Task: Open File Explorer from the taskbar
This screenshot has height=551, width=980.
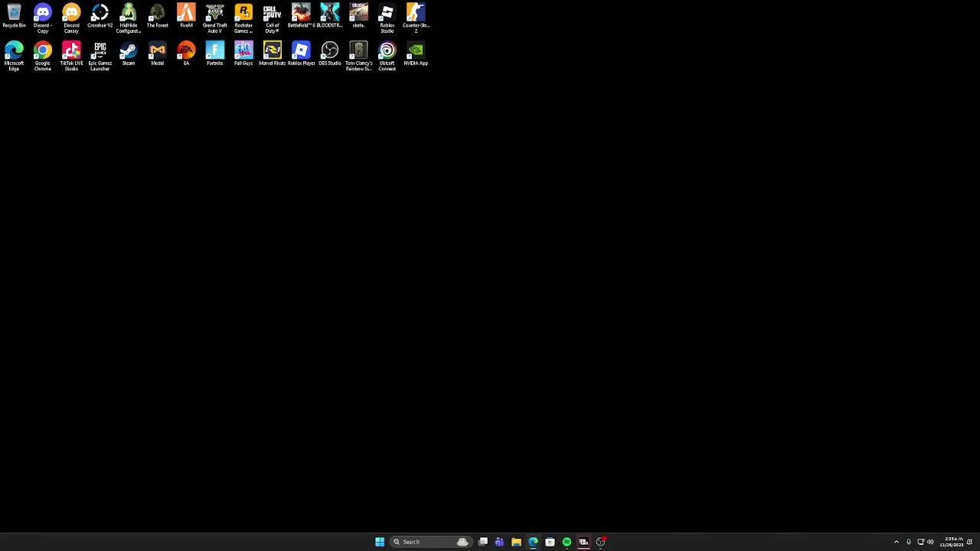Action: tap(516, 542)
